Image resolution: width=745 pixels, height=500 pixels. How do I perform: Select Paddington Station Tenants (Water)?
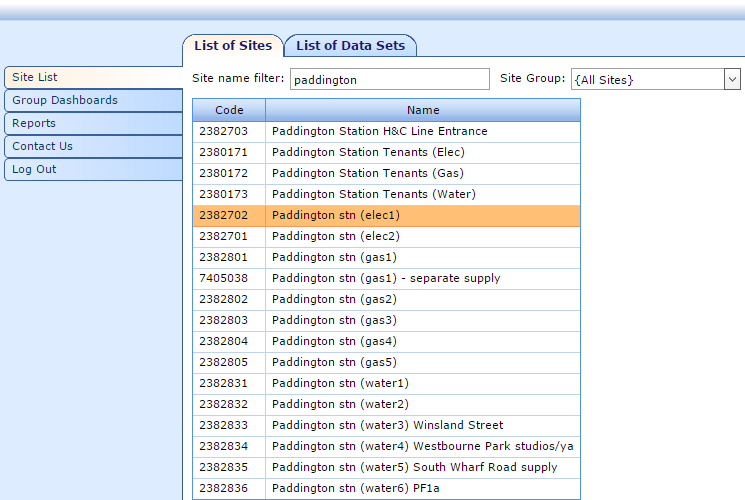coord(386,194)
